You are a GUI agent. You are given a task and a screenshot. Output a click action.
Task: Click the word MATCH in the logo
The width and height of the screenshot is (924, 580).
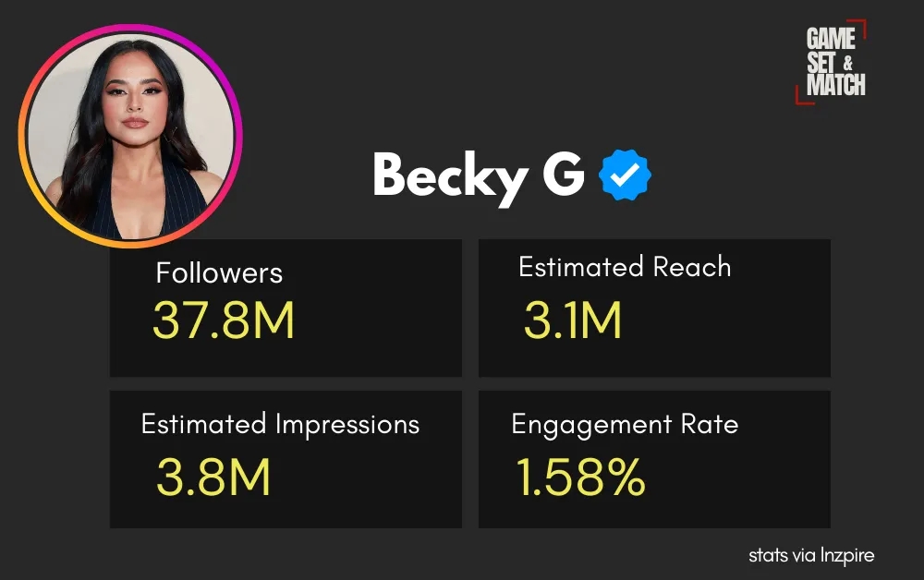pyautogui.click(x=836, y=85)
